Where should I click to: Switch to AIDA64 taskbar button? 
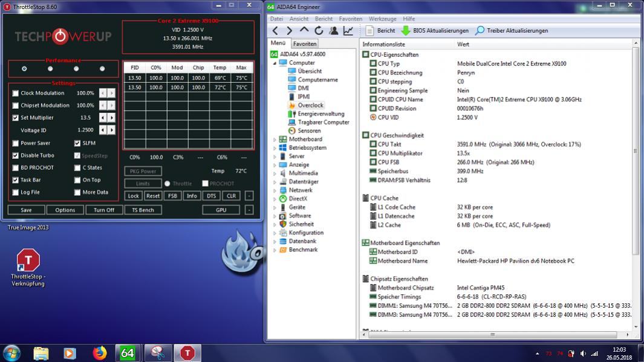(128, 353)
